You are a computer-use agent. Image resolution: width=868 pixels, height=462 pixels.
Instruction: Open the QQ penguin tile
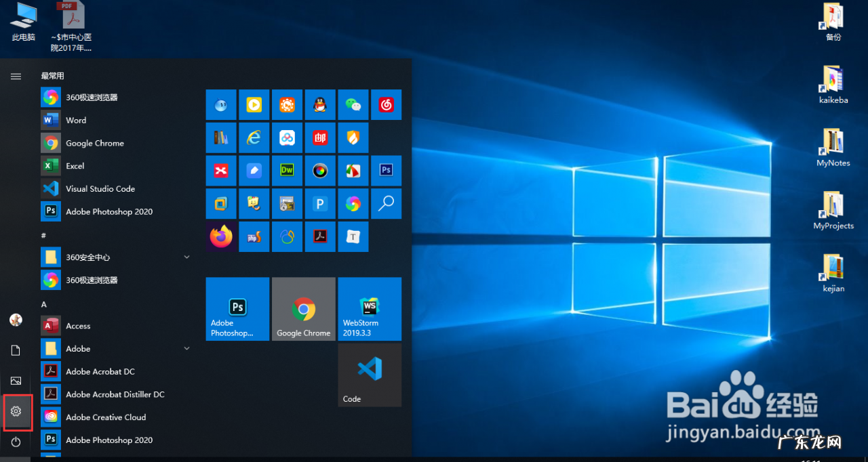(x=320, y=105)
